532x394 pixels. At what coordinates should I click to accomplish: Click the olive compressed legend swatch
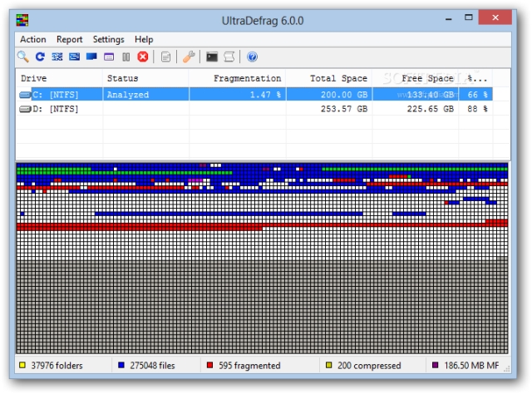click(329, 365)
